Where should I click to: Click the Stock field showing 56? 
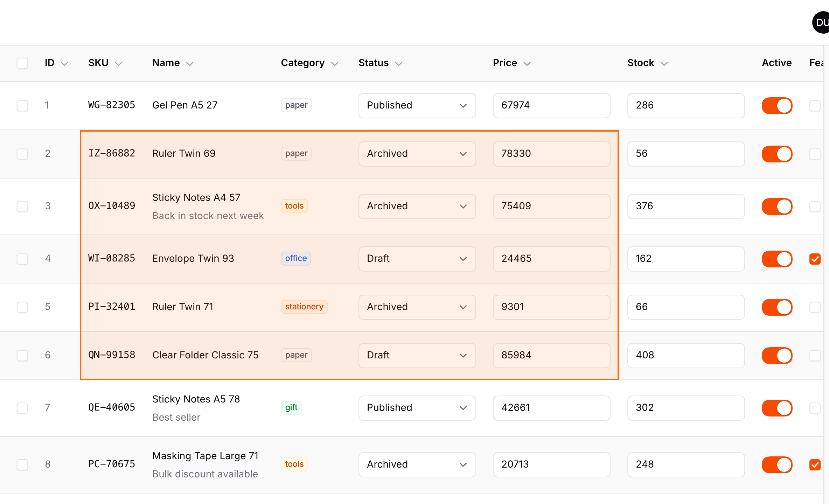pos(686,154)
